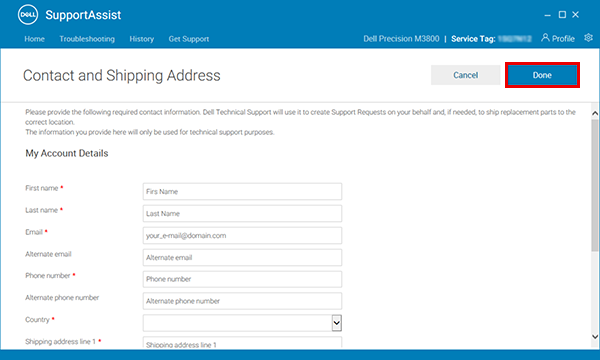Select the Email address input field

coord(242,235)
